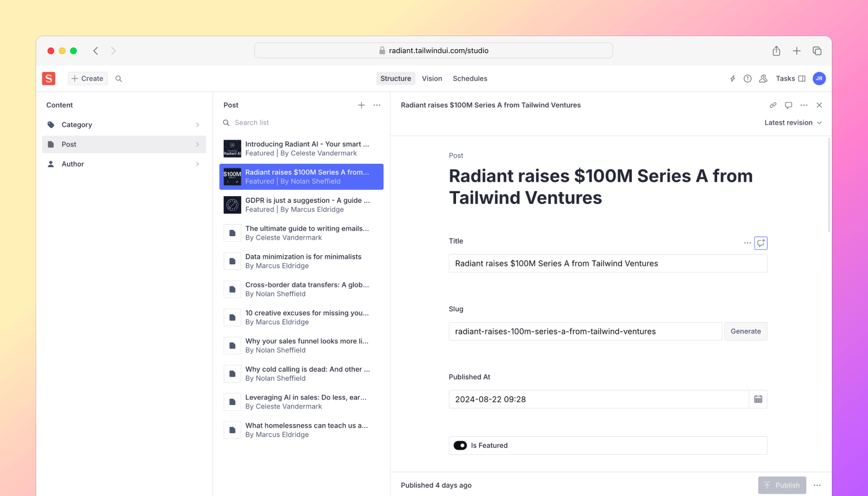Click the Create button
Image resolution: width=868 pixels, height=496 pixels.
pos(88,79)
